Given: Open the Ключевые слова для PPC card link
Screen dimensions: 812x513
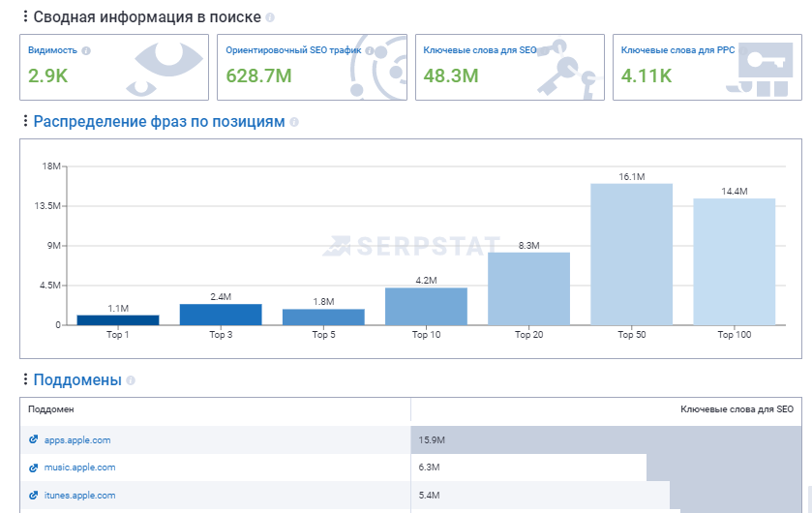Looking at the screenshot, I should [677, 49].
